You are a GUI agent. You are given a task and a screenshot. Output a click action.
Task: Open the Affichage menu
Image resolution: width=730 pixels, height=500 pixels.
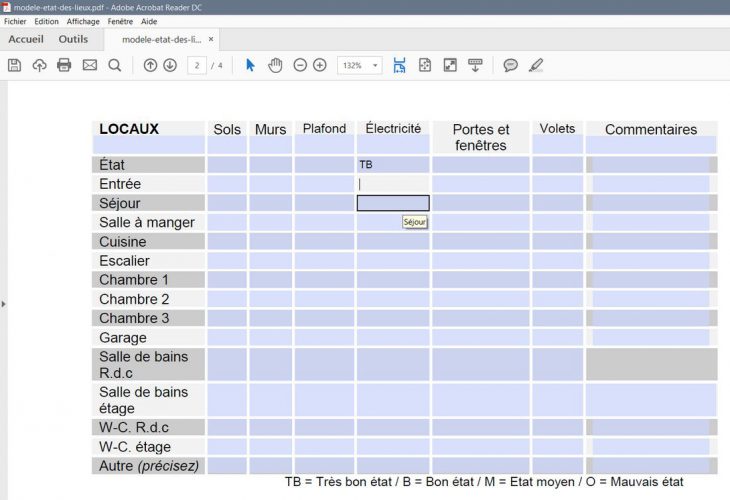[83, 21]
